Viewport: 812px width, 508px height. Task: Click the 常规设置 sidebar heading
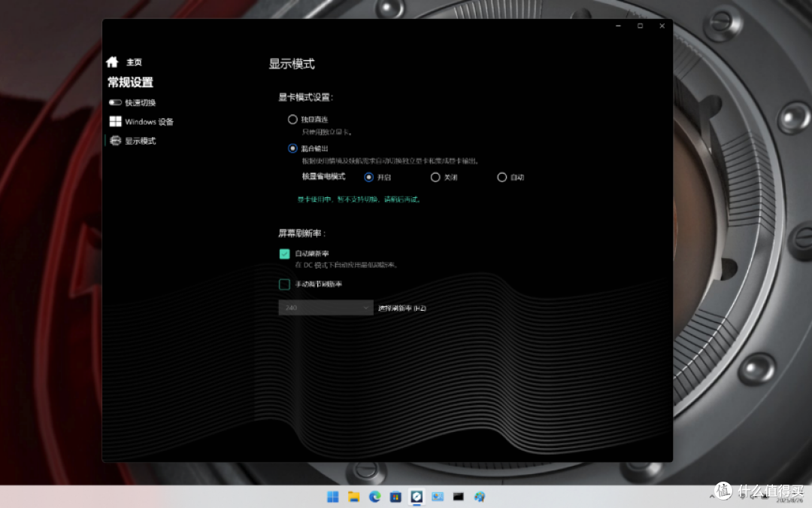point(131,83)
